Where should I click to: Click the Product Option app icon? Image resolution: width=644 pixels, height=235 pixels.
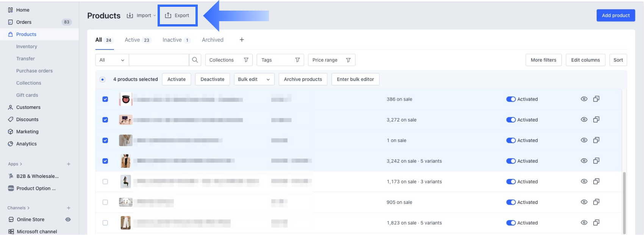(11, 188)
